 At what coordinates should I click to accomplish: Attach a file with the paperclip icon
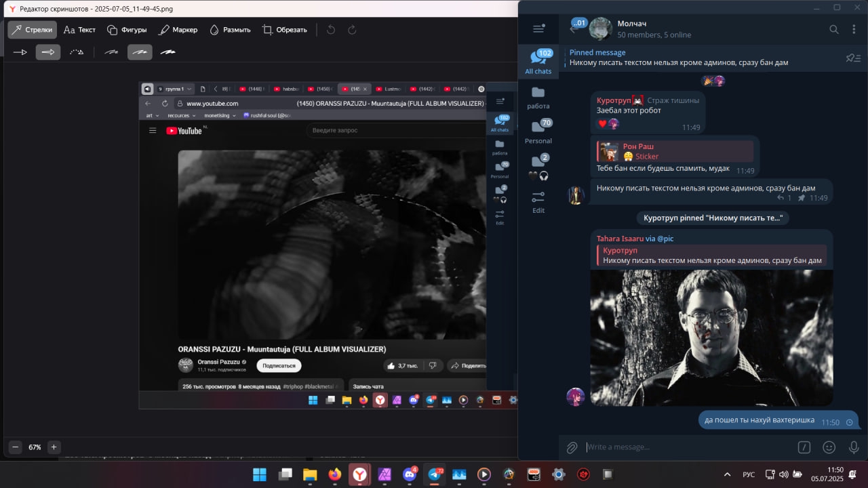(572, 447)
